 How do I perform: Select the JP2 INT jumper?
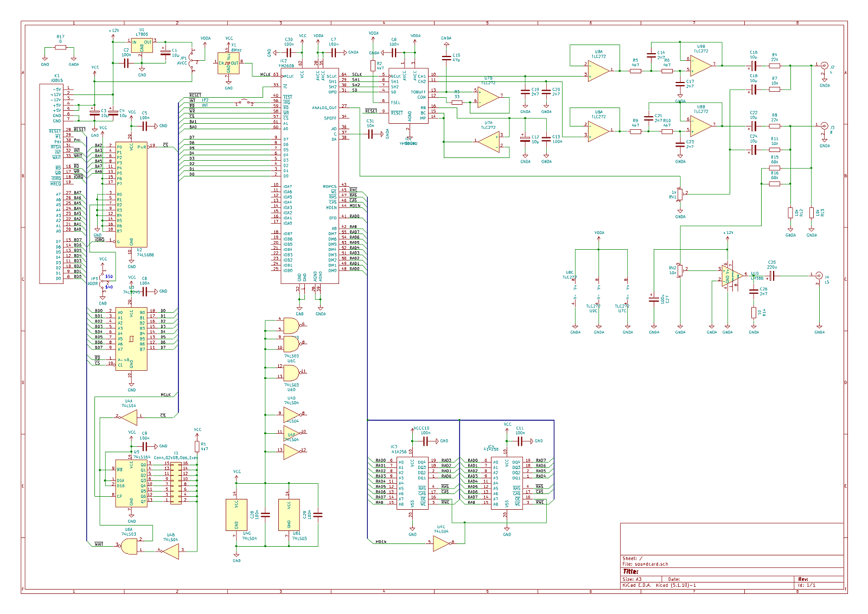pos(245,102)
